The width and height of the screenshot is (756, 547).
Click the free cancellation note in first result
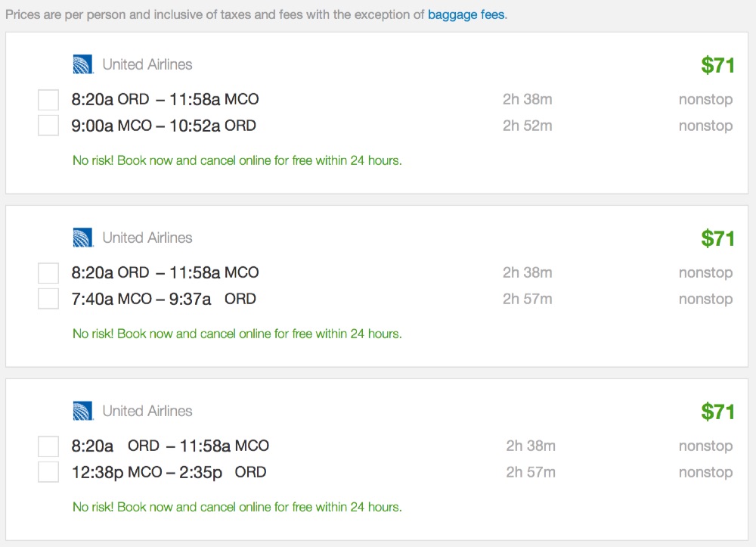(237, 160)
